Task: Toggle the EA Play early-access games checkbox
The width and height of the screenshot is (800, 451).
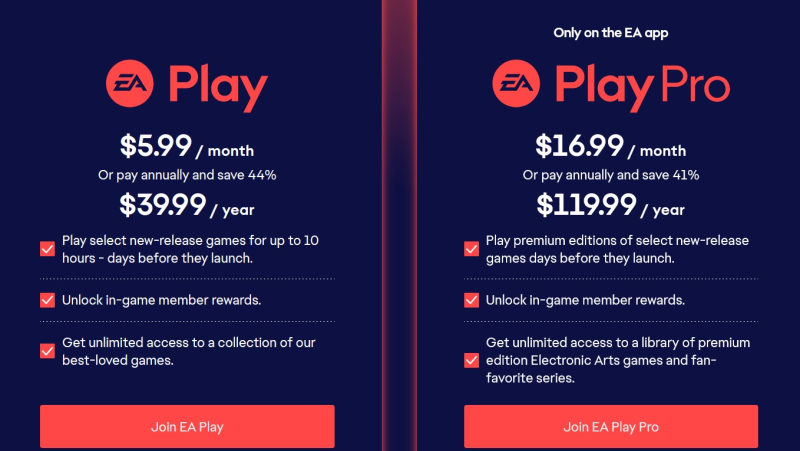Action: click(48, 249)
